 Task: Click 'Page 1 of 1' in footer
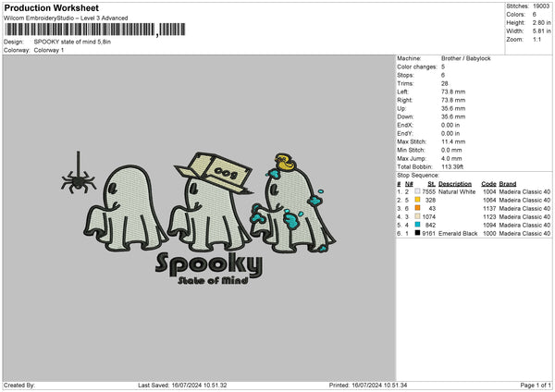point(536,386)
